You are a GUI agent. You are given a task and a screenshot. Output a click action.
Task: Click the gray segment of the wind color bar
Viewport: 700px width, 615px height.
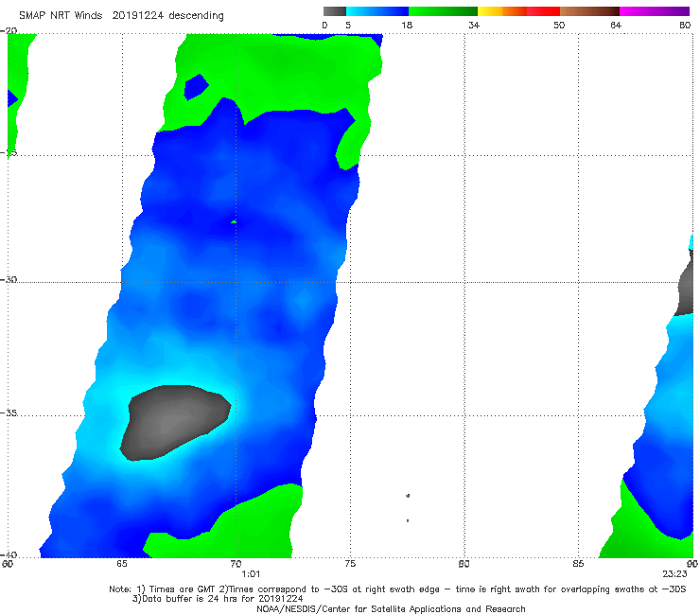tap(335, 11)
